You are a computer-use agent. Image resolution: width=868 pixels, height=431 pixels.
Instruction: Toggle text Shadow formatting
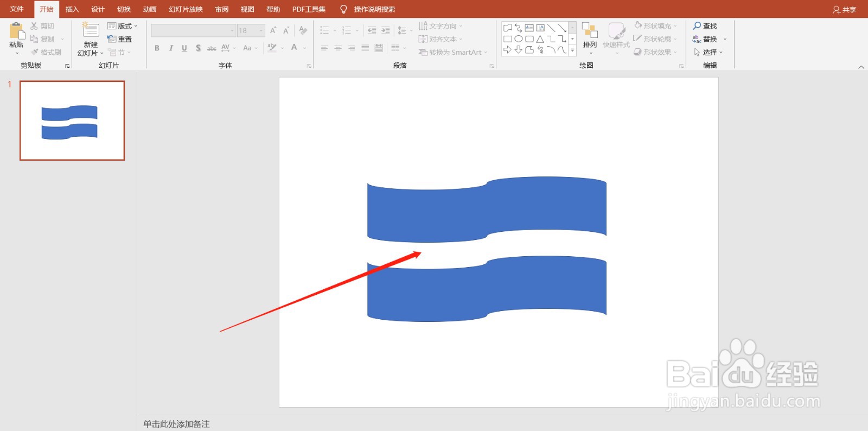coord(198,48)
